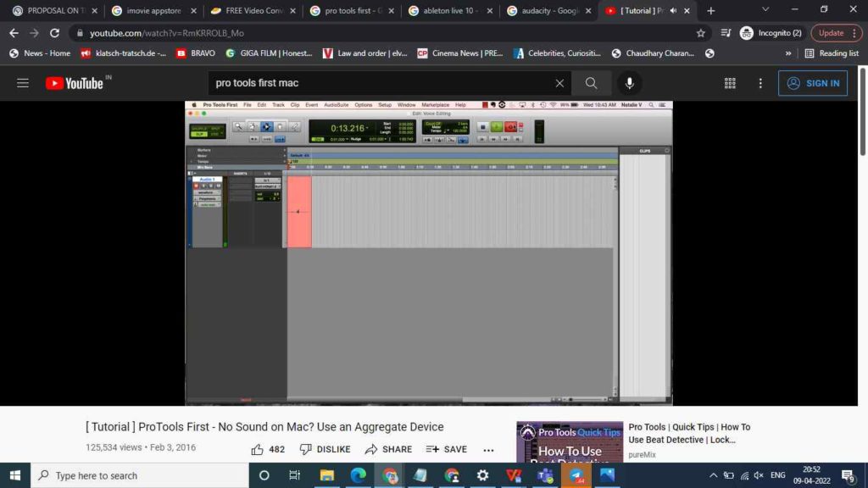Open BRAVO bookmark

(196, 53)
